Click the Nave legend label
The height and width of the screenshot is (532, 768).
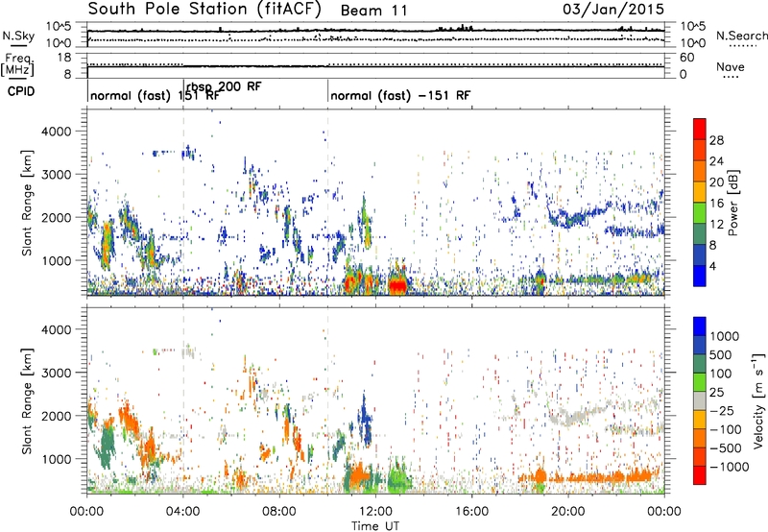[x=731, y=66]
